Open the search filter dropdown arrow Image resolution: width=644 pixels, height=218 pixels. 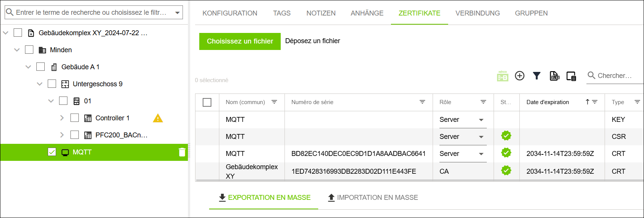[x=177, y=12]
